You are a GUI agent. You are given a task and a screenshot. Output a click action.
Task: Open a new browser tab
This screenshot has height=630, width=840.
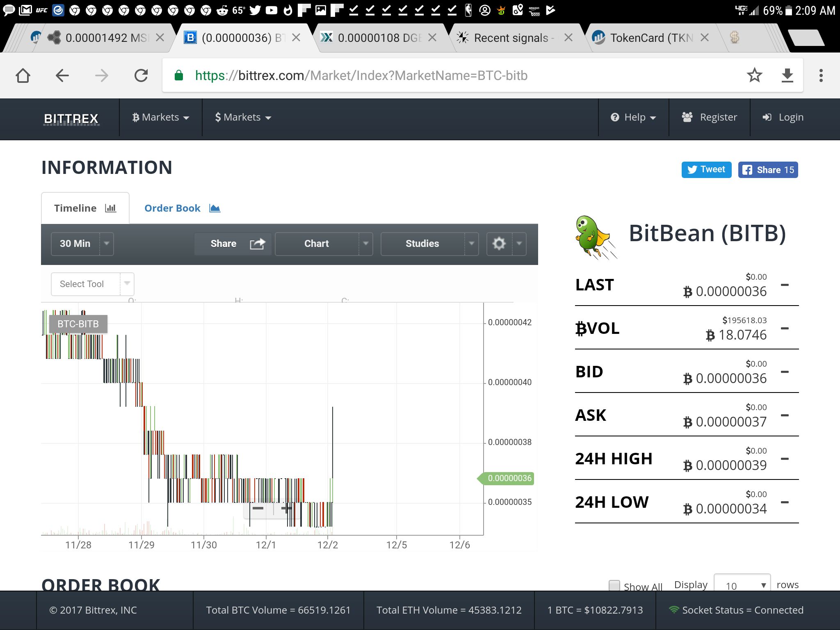pyautogui.click(x=806, y=38)
